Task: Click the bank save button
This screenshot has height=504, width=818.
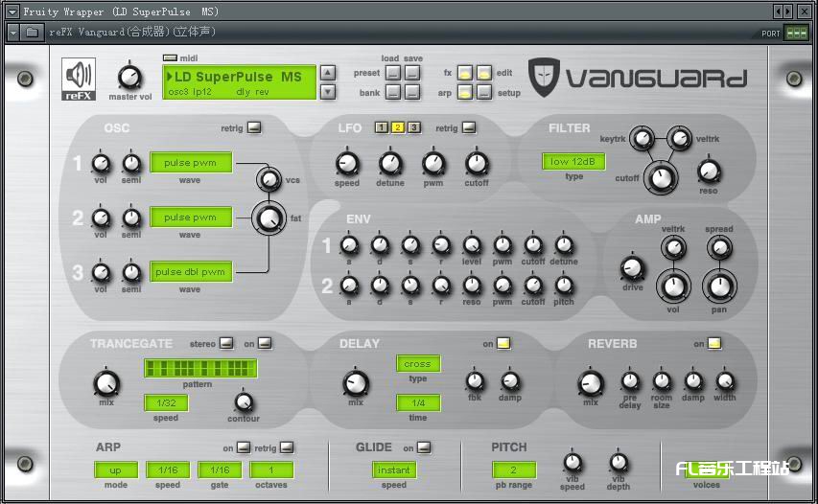Action: pos(412,92)
